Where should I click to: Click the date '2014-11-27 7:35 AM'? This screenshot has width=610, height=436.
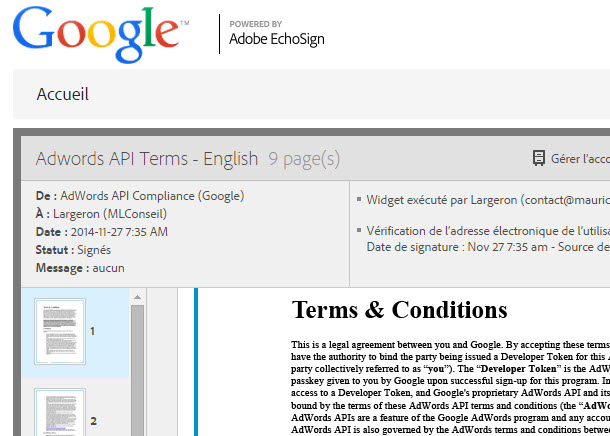point(119,232)
